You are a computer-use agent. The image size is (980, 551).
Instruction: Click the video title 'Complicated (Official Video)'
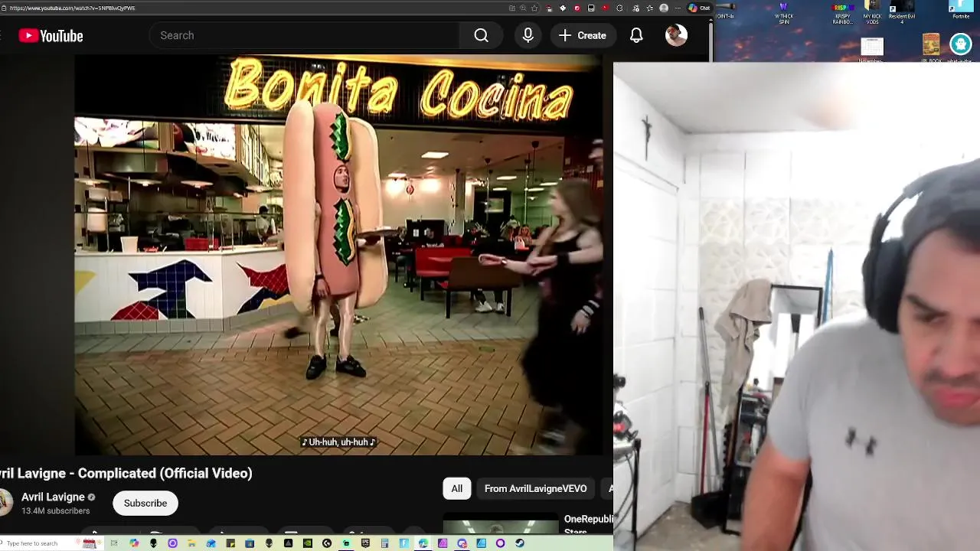[165, 473]
